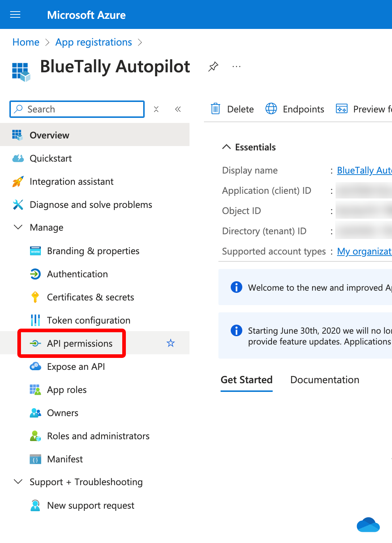Click the Quickstart cloud icon
The height and width of the screenshot is (543, 392).
click(18, 158)
